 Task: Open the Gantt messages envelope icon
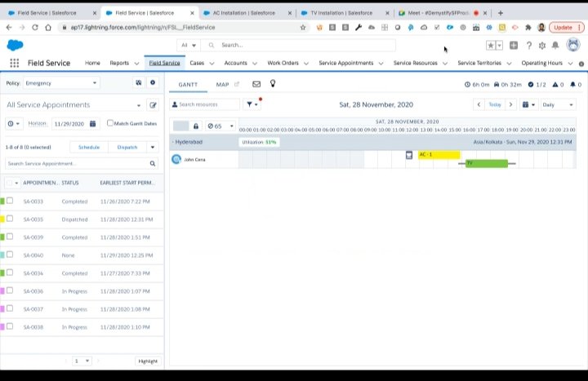point(256,84)
